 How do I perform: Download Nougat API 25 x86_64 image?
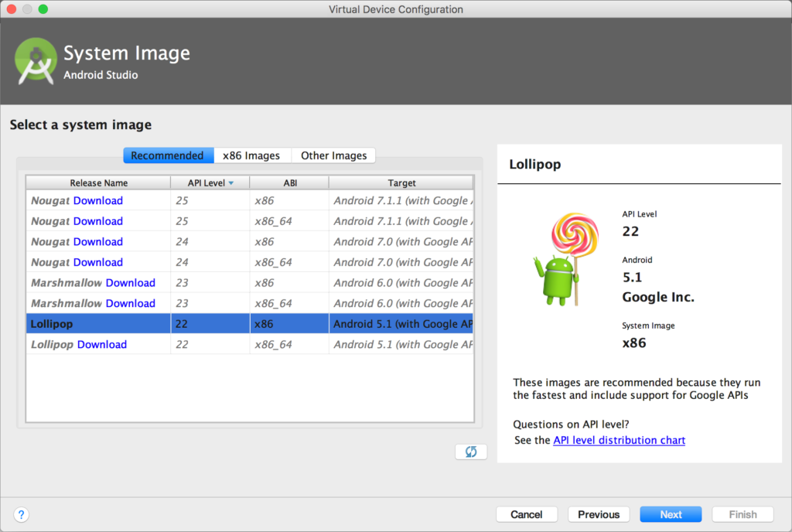tap(98, 221)
